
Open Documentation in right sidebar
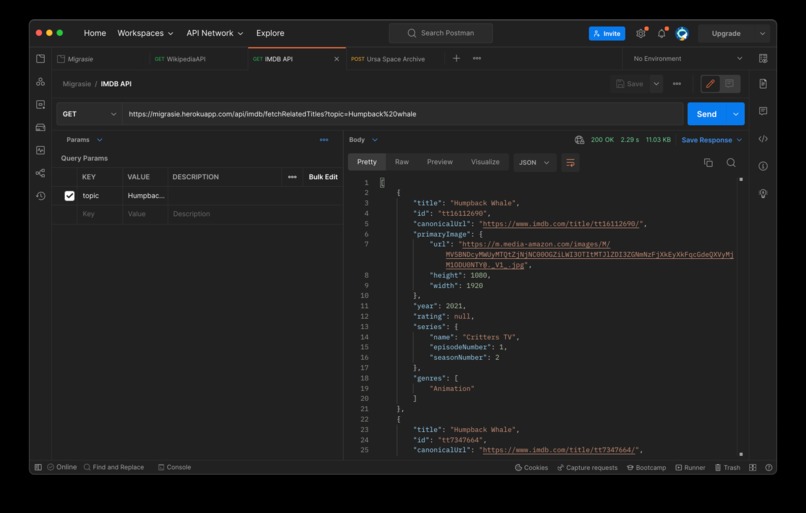[x=763, y=84]
